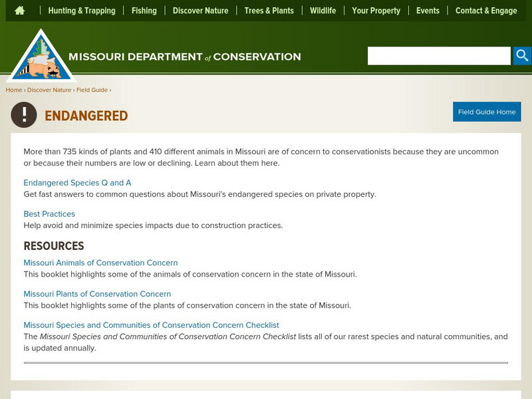Follow the Discover Nature breadcrumb link

[49, 90]
